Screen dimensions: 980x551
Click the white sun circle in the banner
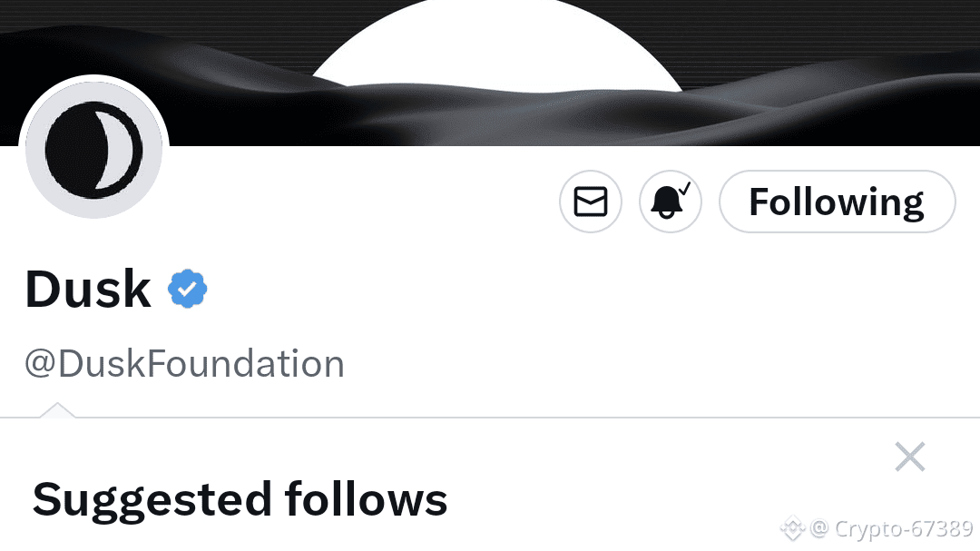(x=497, y=44)
